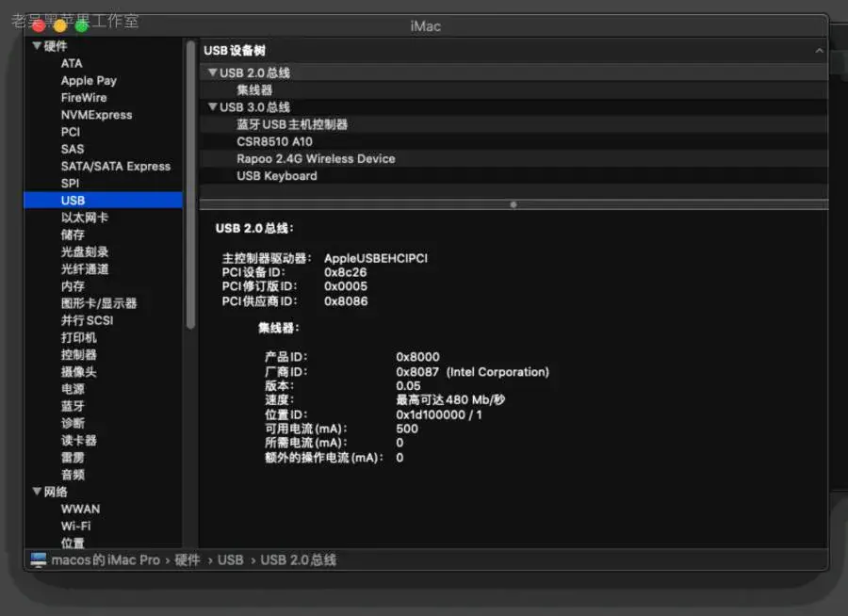Select WWAN under network
Screen dimensions: 848x616
80,509
